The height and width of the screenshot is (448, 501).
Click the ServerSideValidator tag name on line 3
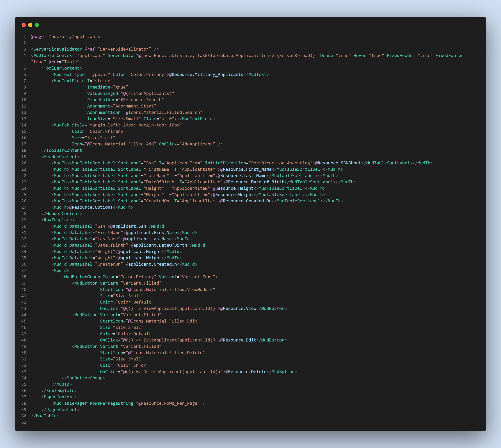[58, 49]
